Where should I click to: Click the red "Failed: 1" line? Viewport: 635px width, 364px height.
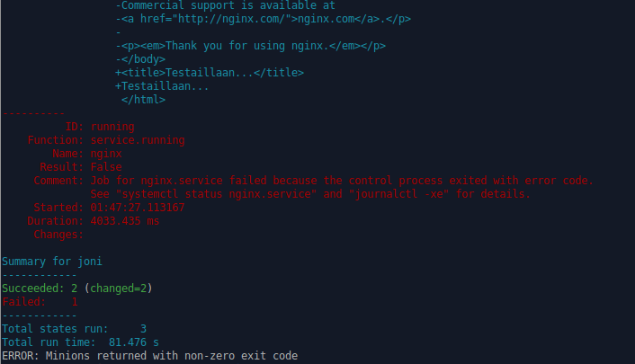(40, 302)
